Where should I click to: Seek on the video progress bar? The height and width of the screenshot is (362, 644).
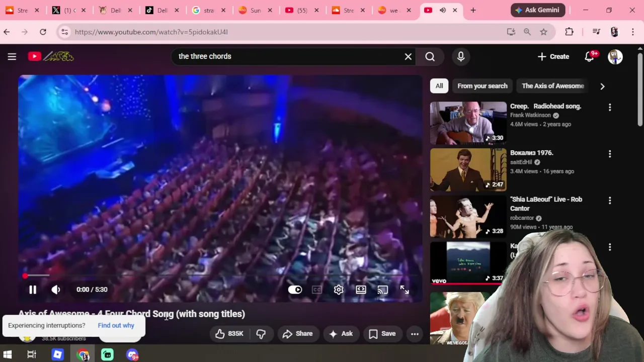pos(219,276)
